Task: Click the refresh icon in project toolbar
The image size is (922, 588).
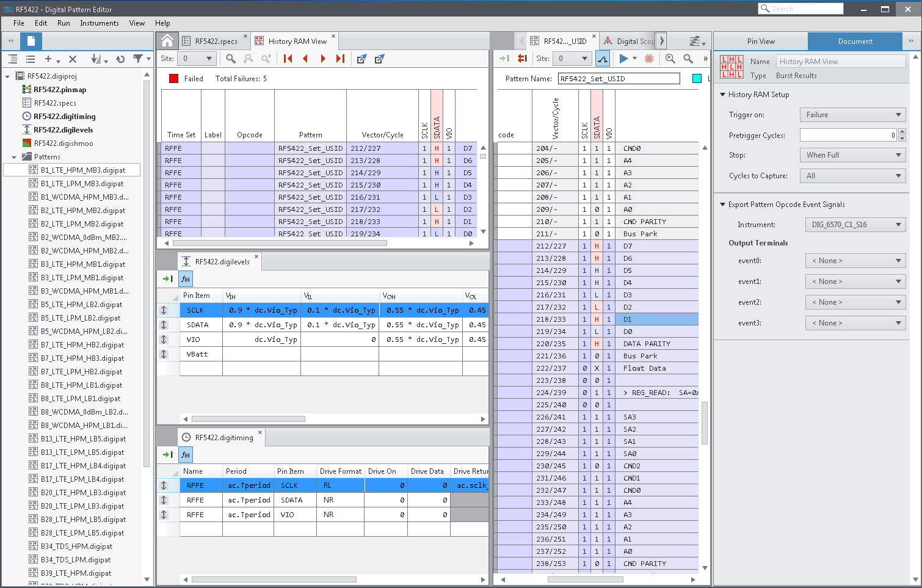Action: coord(120,59)
